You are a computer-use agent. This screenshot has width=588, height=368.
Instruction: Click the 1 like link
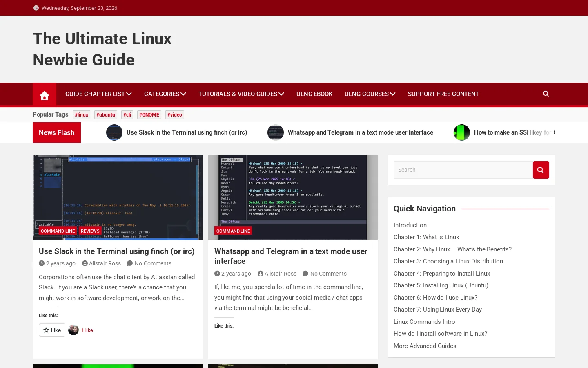[87, 330]
